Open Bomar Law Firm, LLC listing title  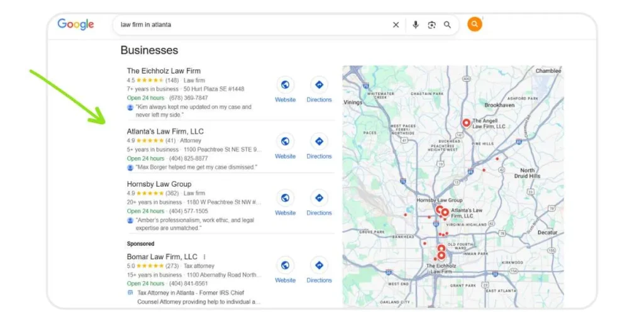tap(162, 257)
